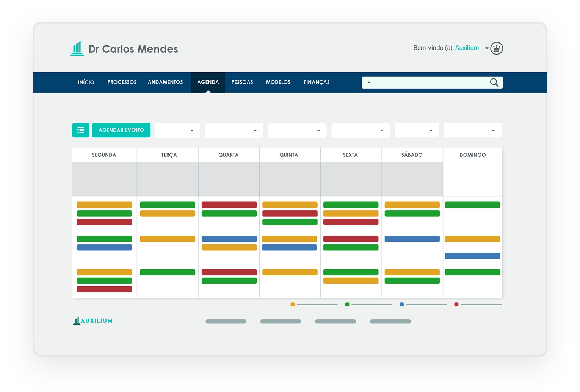Click the red legend square

click(x=456, y=305)
